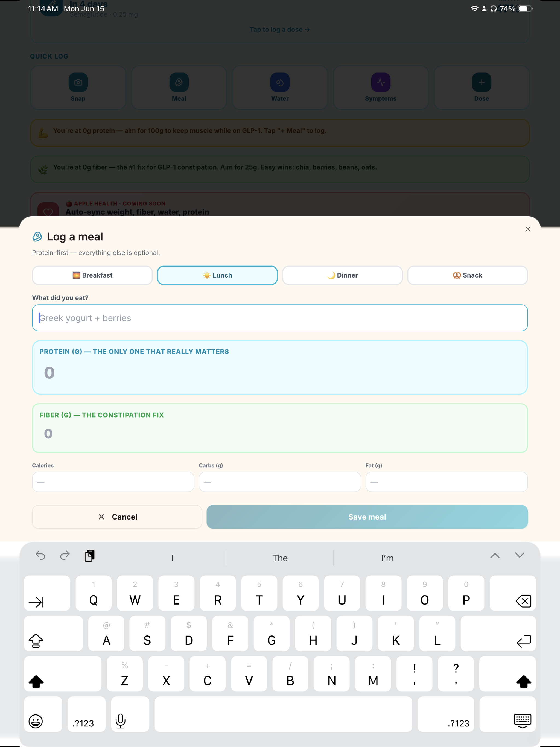Click the Calories input field
Image resolution: width=560 pixels, height=747 pixels.
pos(113,482)
